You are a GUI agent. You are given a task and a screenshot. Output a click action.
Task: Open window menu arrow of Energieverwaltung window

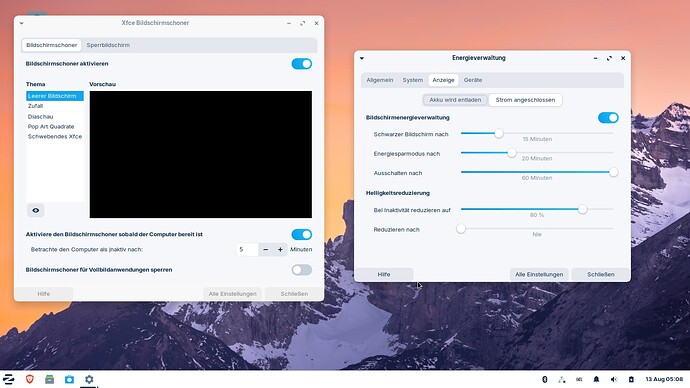(x=362, y=58)
